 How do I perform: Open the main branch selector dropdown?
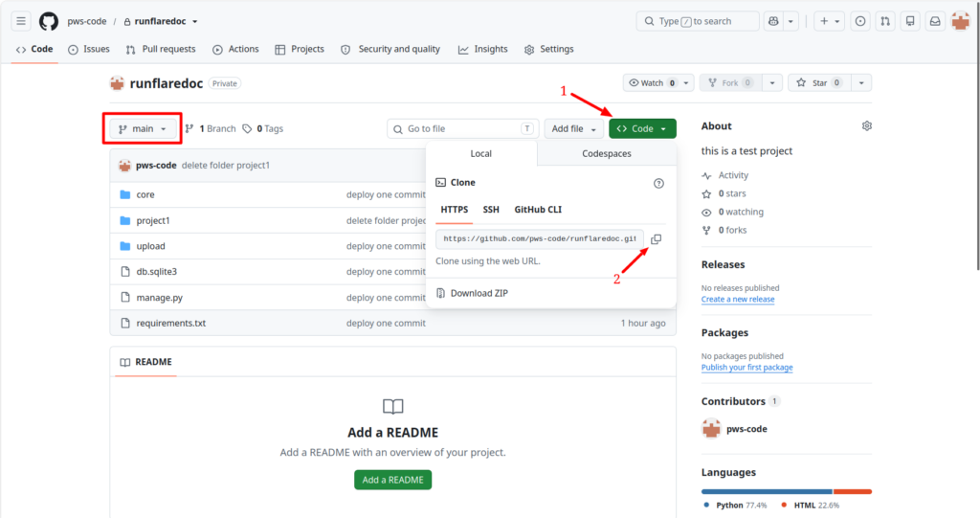pyautogui.click(x=143, y=129)
